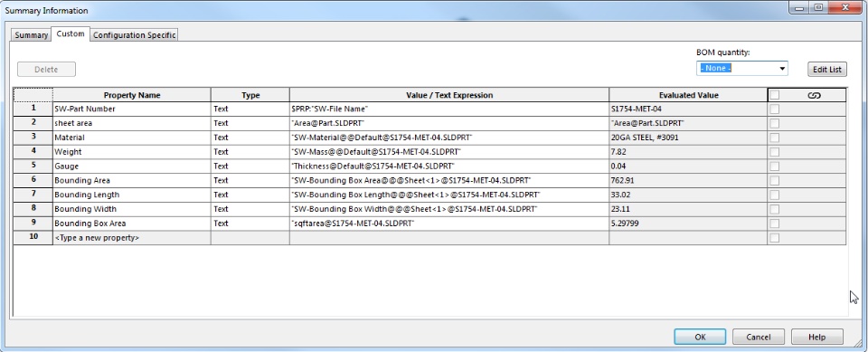Select the Custom tab

[x=71, y=33]
